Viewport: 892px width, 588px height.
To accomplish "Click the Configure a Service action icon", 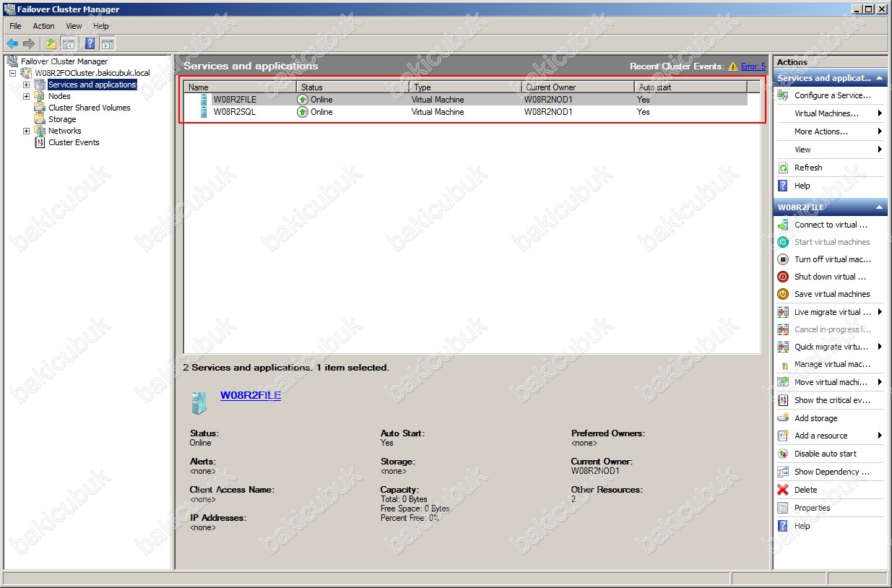I will 783,95.
